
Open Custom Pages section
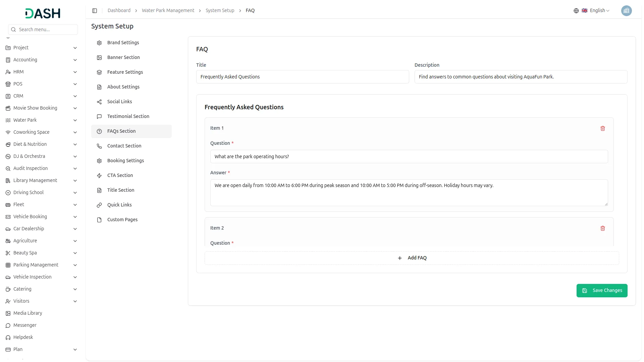coord(131,220)
